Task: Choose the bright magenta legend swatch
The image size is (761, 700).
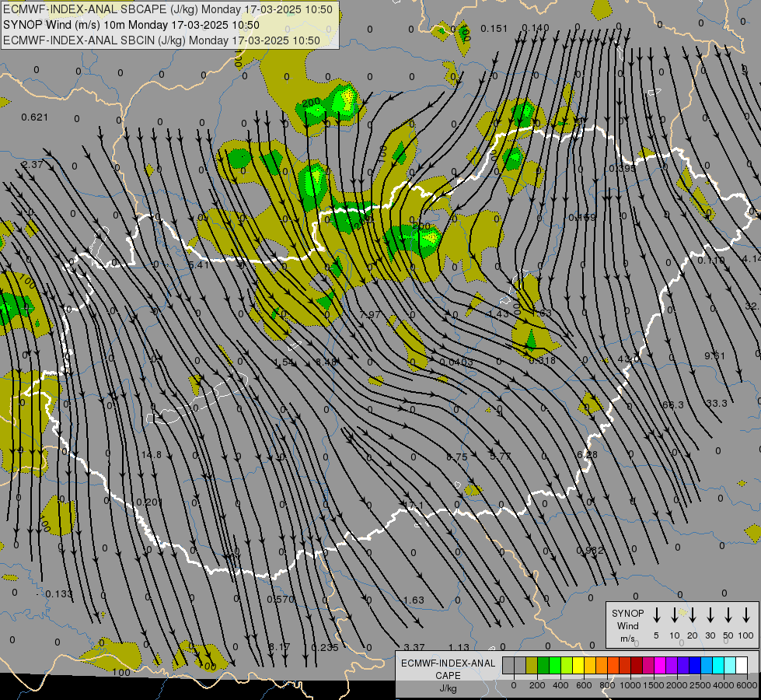Action: (660, 665)
